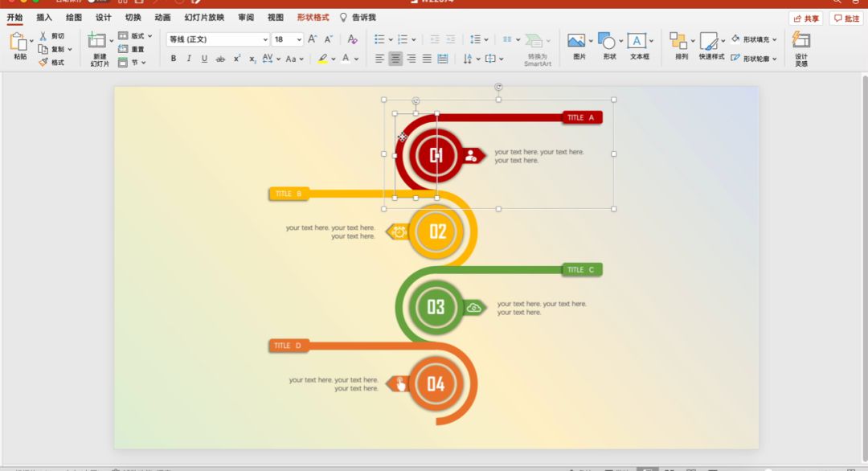The width and height of the screenshot is (868, 471).
Task: Toggle right text alignment
Action: click(411, 58)
